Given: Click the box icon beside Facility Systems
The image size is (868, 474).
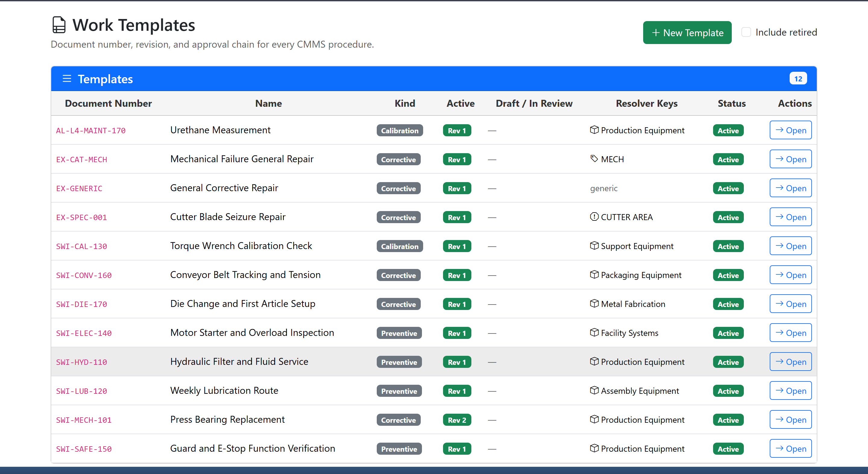Looking at the screenshot, I should tap(594, 332).
